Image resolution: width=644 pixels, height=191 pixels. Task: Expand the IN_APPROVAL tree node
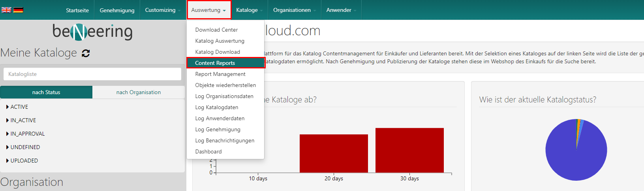pos(27,134)
